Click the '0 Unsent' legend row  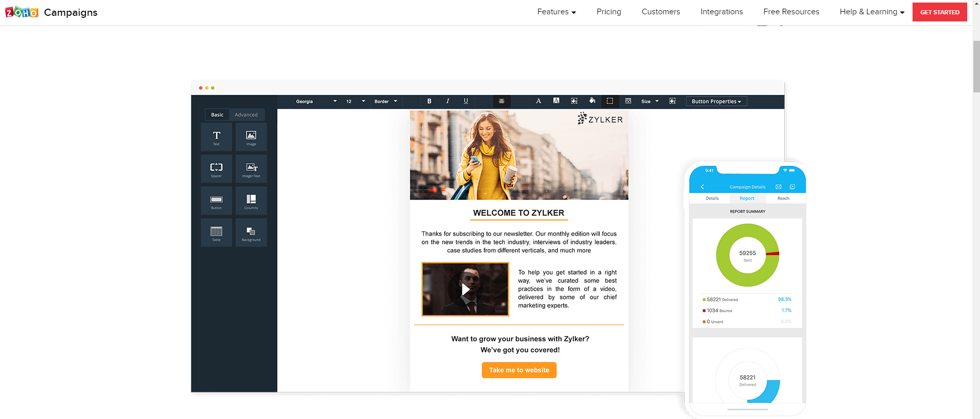point(747,322)
